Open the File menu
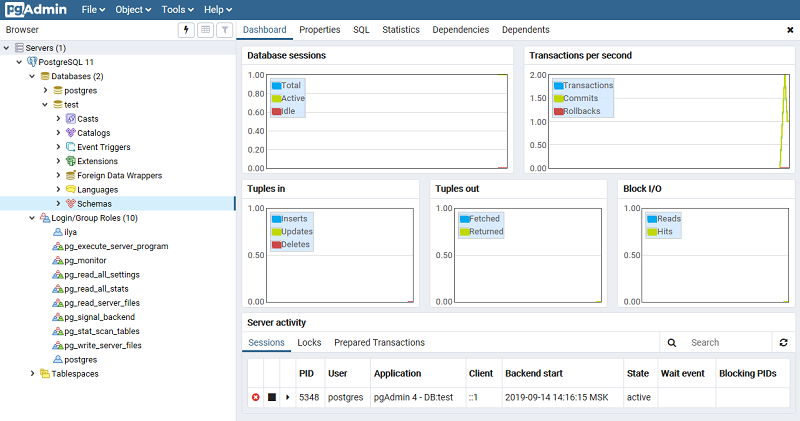This screenshot has width=800, height=421. (x=93, y=10)
